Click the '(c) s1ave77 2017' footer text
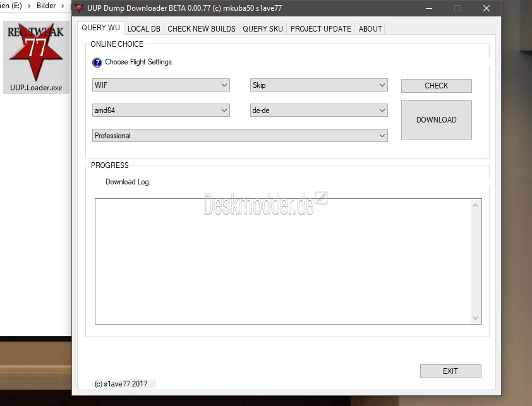The image size is (532, 406). tap(121, 384)
